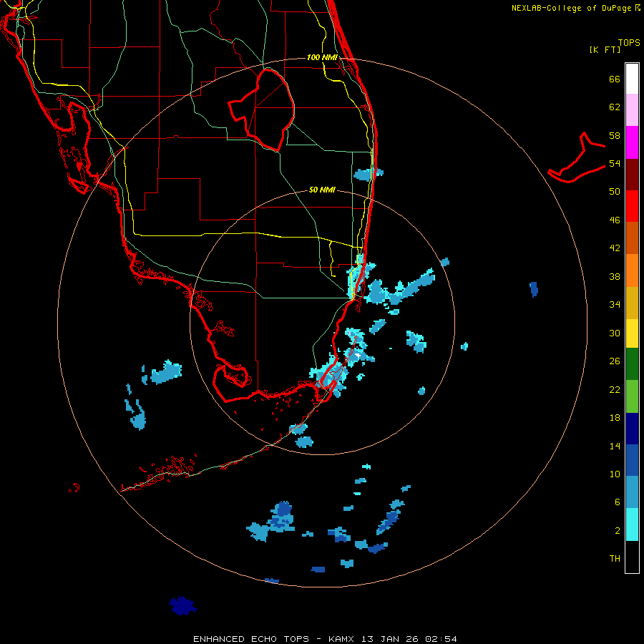Click the [K FT] units label
Screen dimensions: 644x644
pos(605,49)
